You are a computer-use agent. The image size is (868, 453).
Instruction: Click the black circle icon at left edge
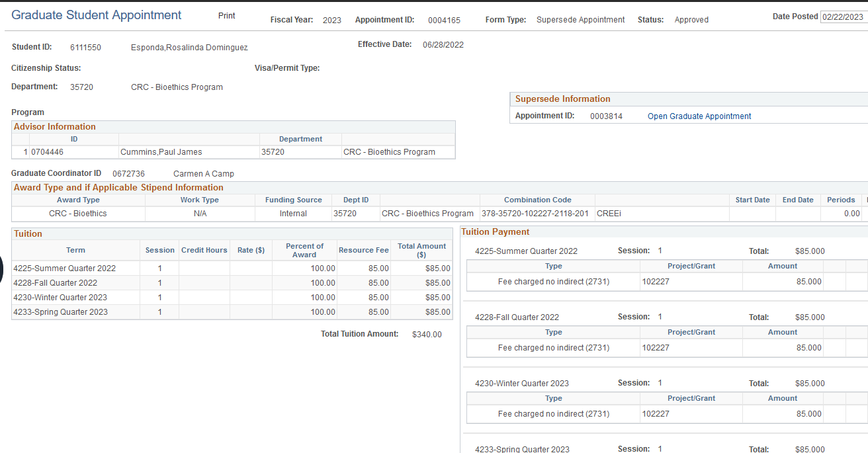point(2,268)
